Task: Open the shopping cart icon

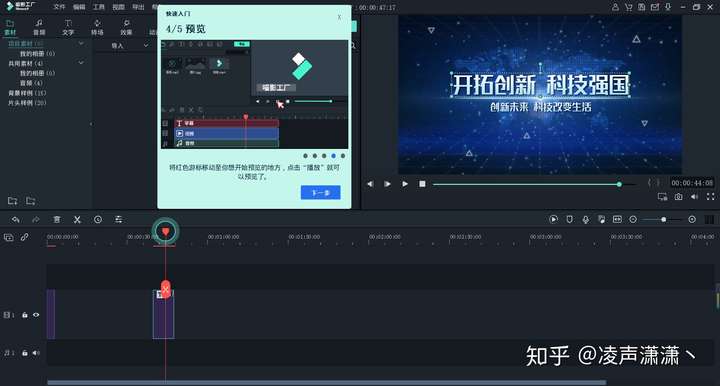Action: (629, 7)
